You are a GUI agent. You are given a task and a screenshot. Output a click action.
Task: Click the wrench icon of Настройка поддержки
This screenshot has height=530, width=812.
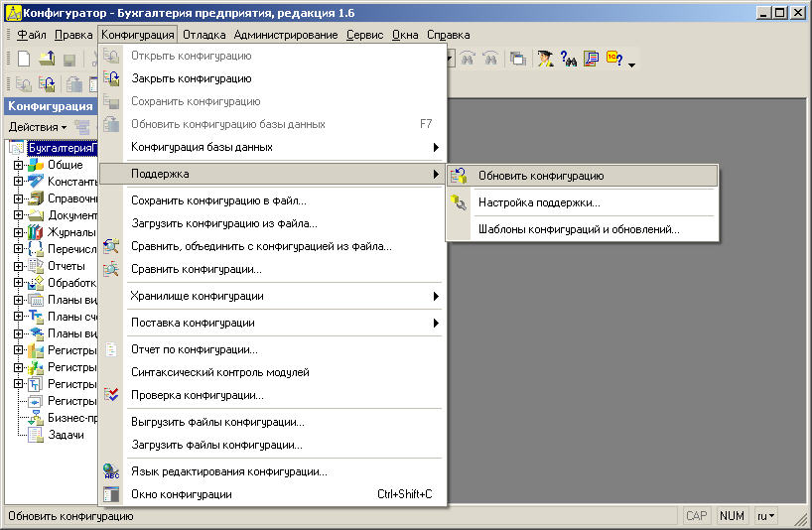(x=459, y=202)
